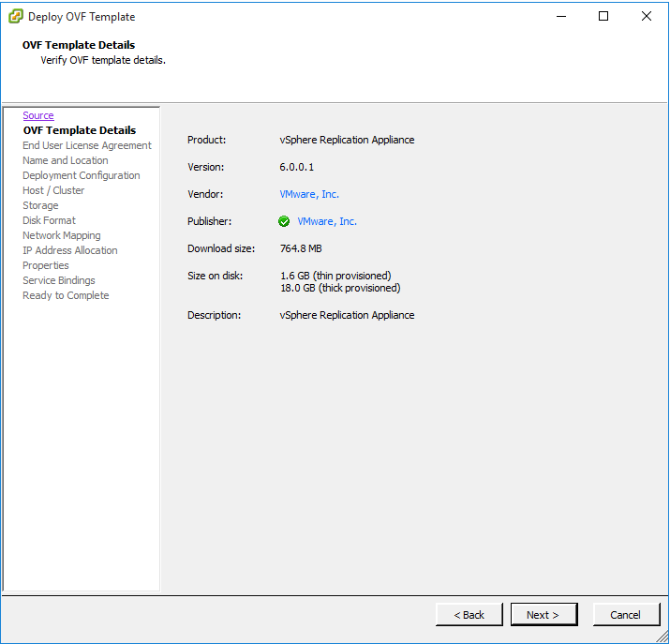Select Service Bindings step

coord(59,280)
